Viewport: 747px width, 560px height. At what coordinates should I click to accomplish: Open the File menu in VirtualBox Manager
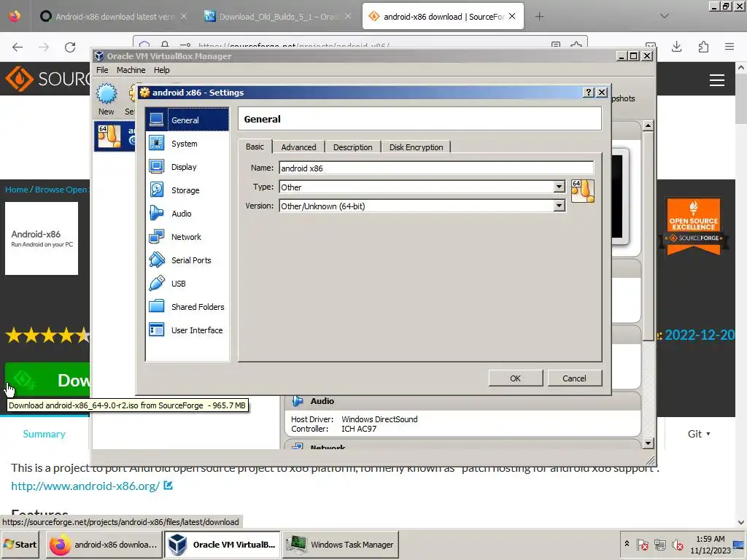[x=102, y=70]
